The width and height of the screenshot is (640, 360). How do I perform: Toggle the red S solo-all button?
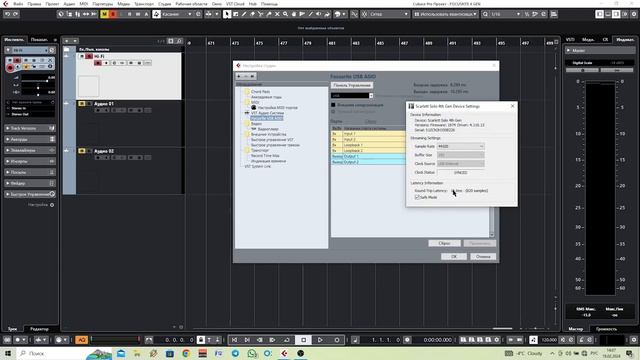(113, 14)
